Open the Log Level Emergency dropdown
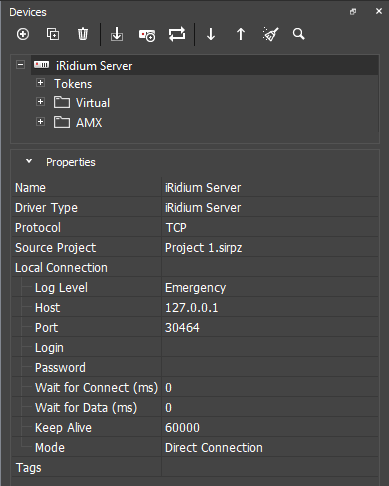Viewport: 389px width, 486px height. tap(270, 287)
